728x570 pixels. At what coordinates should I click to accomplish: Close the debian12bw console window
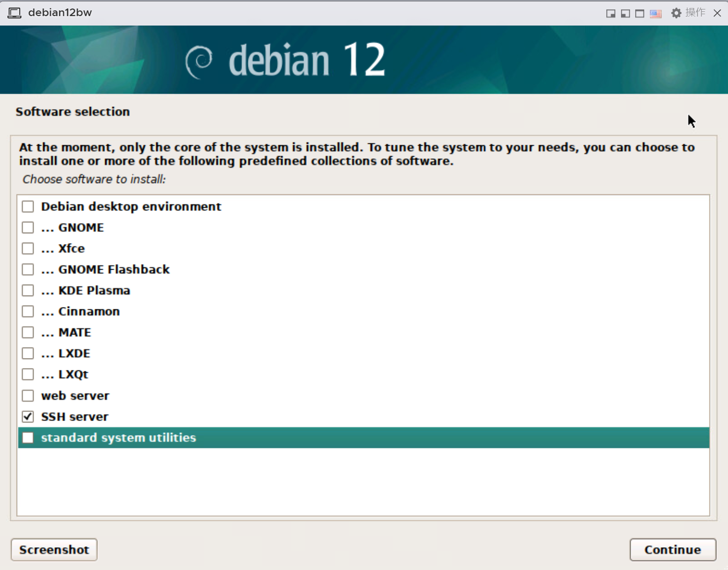[x=717, y=13]
